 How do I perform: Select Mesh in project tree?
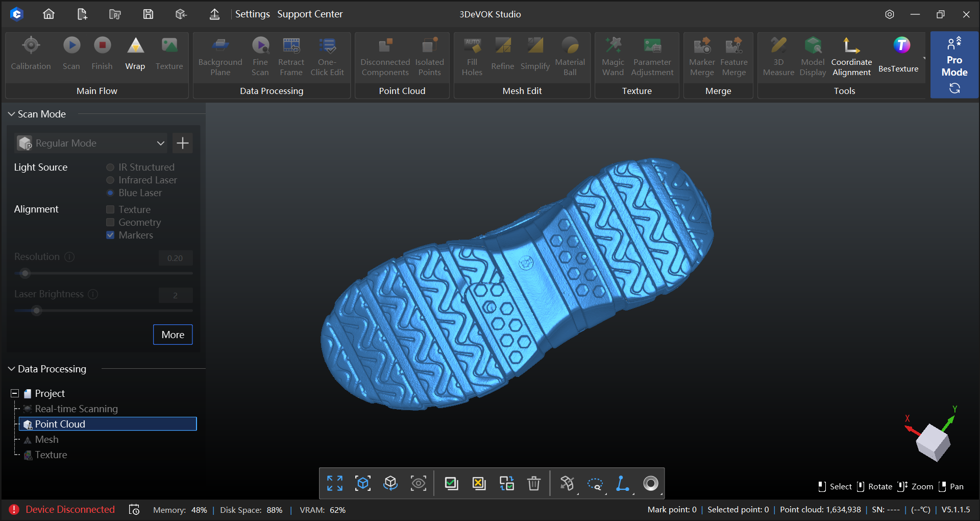(46, 439)
